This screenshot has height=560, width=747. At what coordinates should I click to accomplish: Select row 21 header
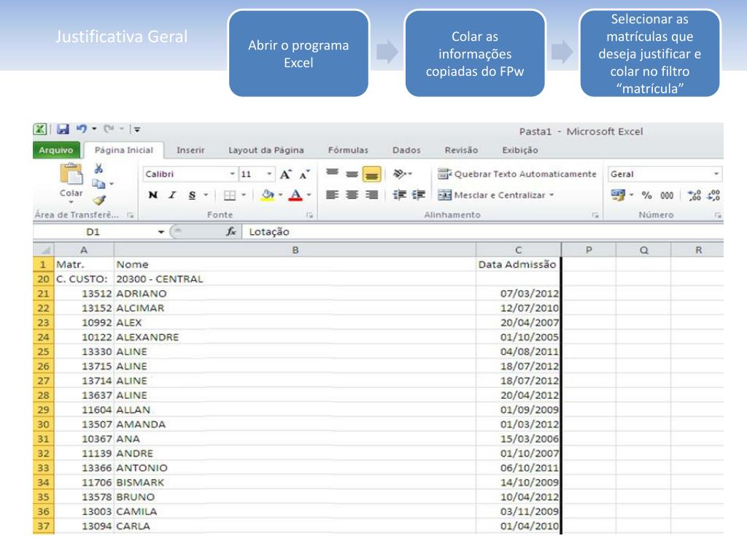(x=43, y=293)
